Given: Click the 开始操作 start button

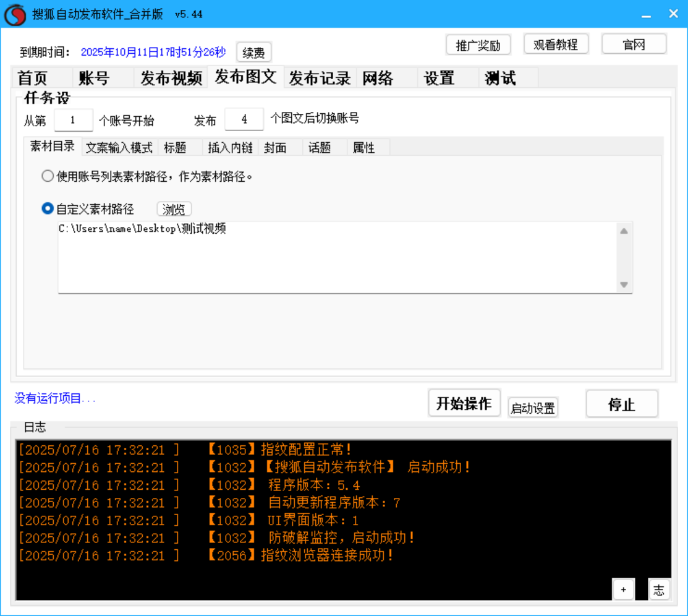Looking at the screenshot, I should click(x=464, y=403).
